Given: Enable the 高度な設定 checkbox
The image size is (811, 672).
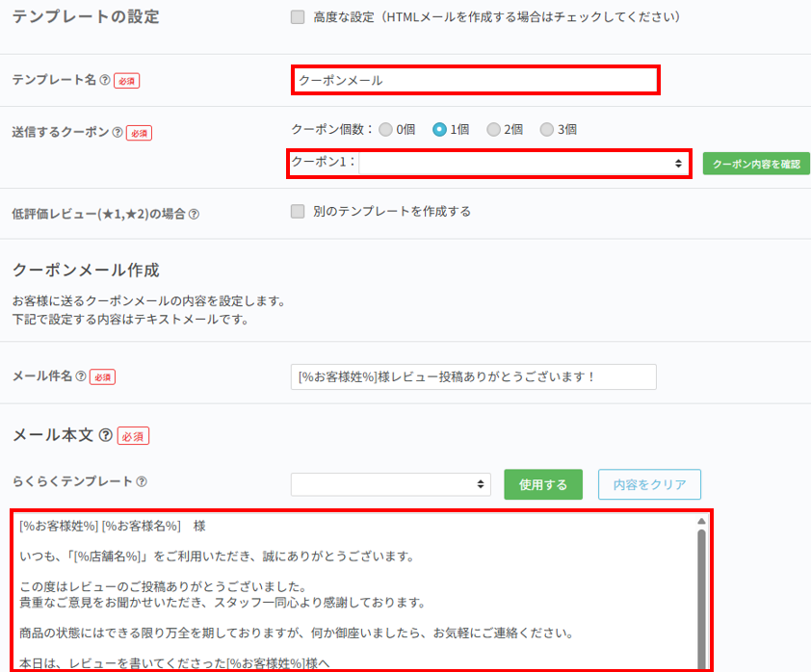Looking at the screenshot, I should tap(298, 17).
